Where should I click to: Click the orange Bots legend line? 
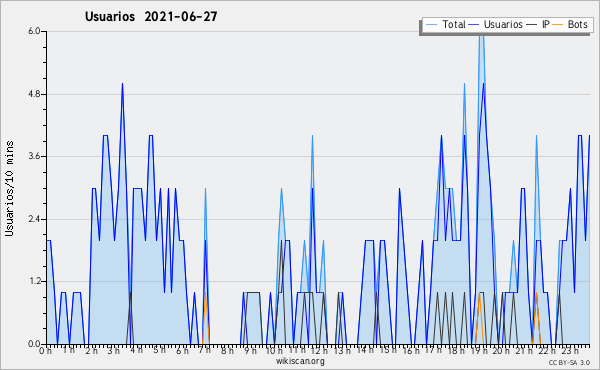point(558,25)
